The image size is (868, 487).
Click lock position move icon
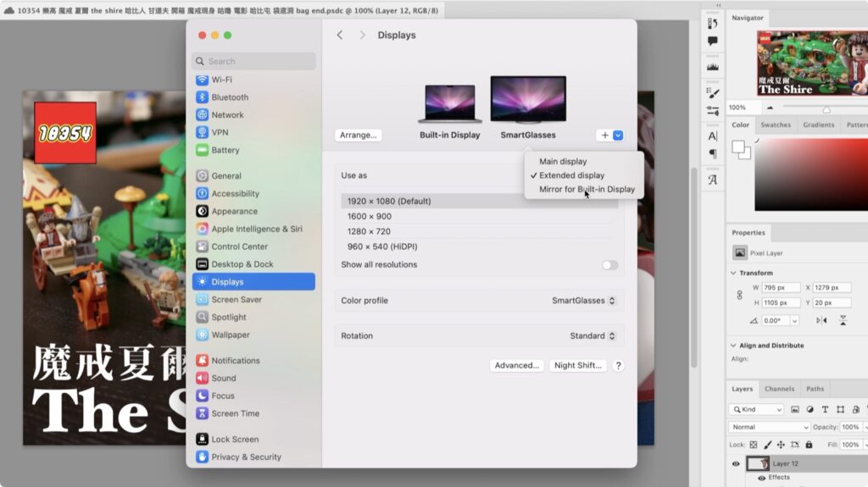pos(781,445)
